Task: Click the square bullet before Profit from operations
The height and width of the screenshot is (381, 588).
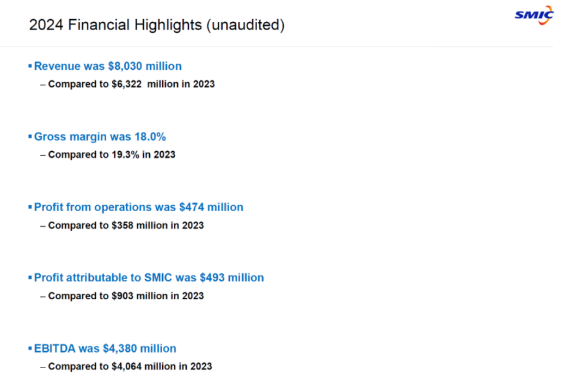Action: pos(30,207)
